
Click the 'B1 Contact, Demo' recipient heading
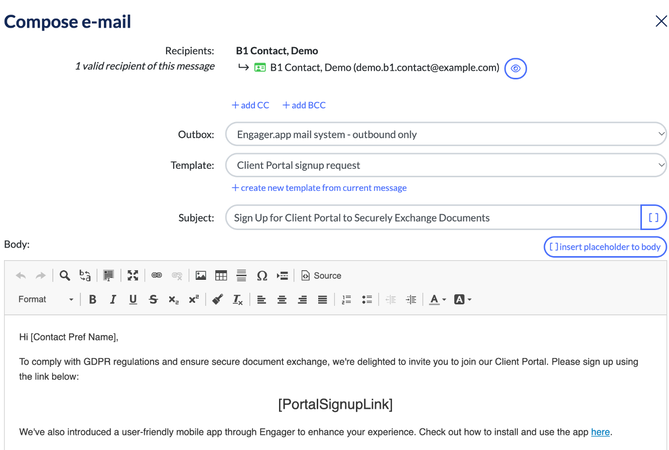pyautogui.click(x=277, y=51)
